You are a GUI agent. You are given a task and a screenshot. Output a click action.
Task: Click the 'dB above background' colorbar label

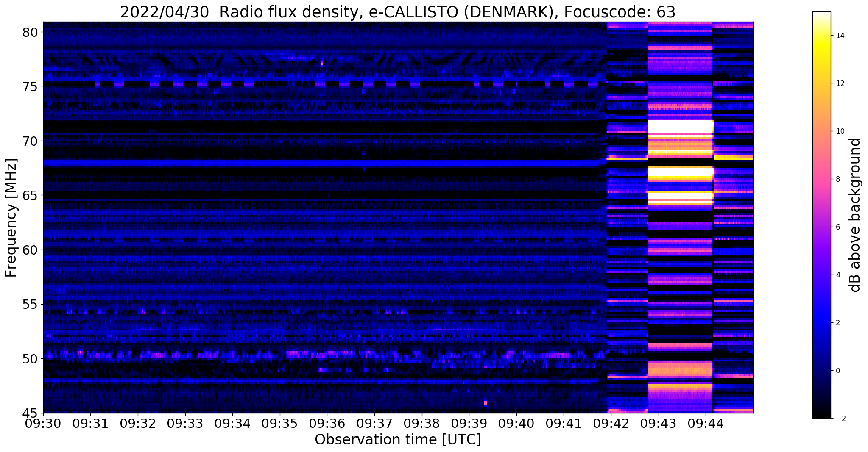click(855, 215)
